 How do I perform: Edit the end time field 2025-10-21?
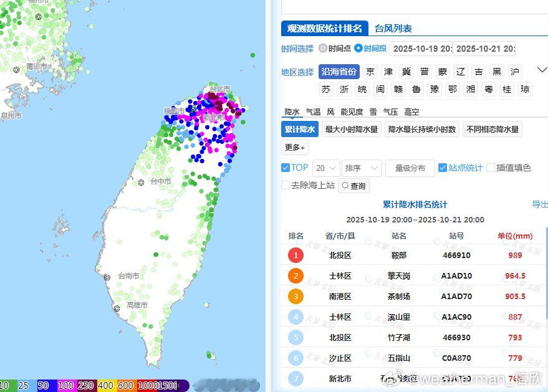click(x=484, y=49)
